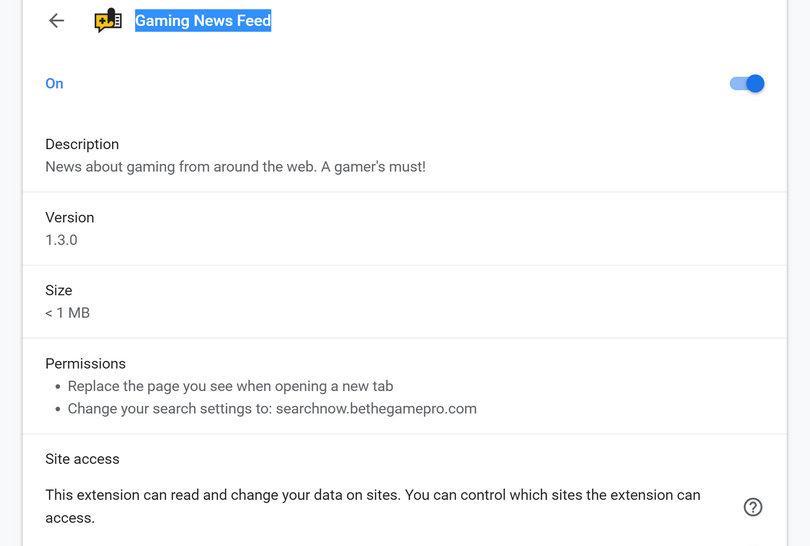This screenshot has width=810, height=546.
Task: Click the 'Version' heading
Action: coord(70,217)
